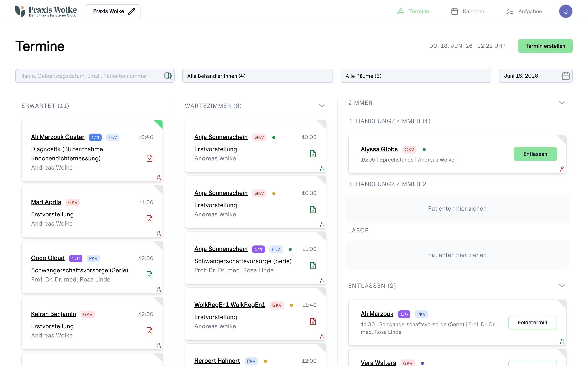Click the search icon in the patient search field
The image size is (588, 366).
pos(168,76)
